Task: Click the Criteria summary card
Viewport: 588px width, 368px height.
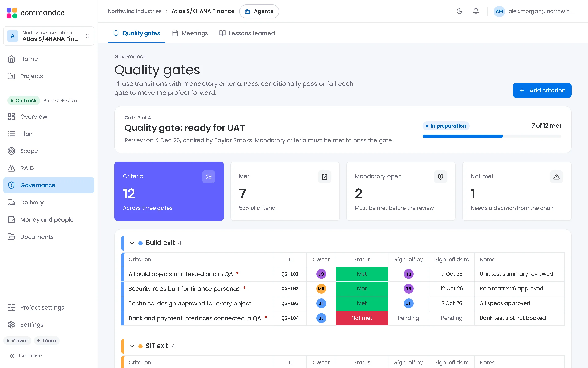Action: pyautogui.click(x=169, y=191)
